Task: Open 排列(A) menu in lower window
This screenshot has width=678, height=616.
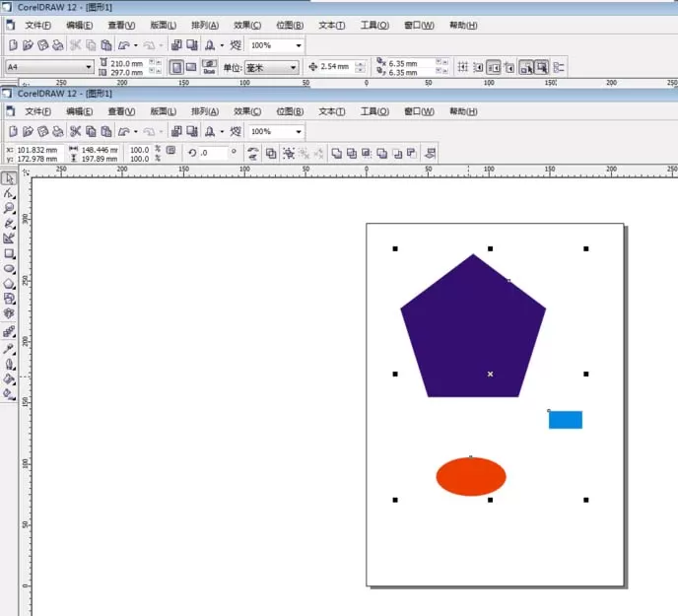Action: [205, 111]
